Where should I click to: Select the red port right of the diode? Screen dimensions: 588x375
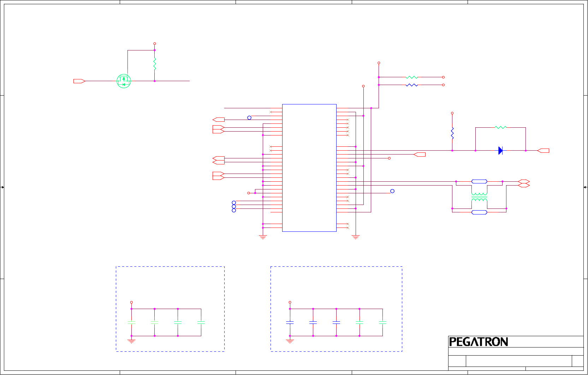543,151
